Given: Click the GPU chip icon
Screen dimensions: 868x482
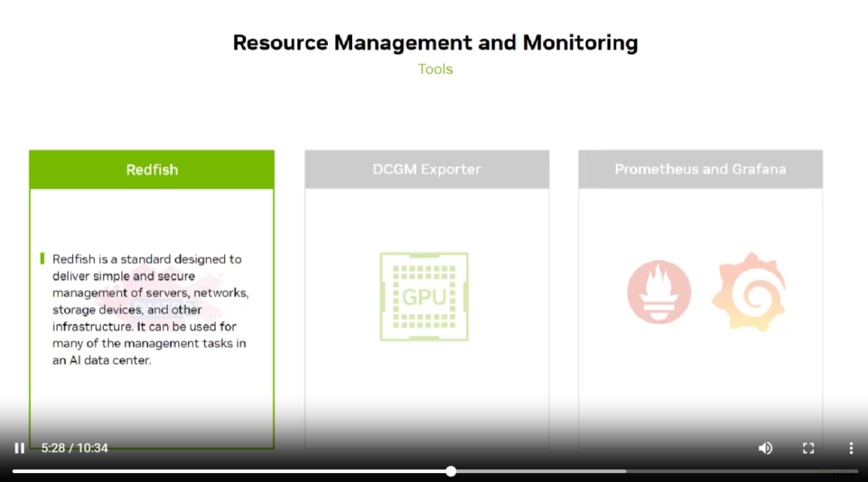Looking at the screenshot, I should 424,296.
